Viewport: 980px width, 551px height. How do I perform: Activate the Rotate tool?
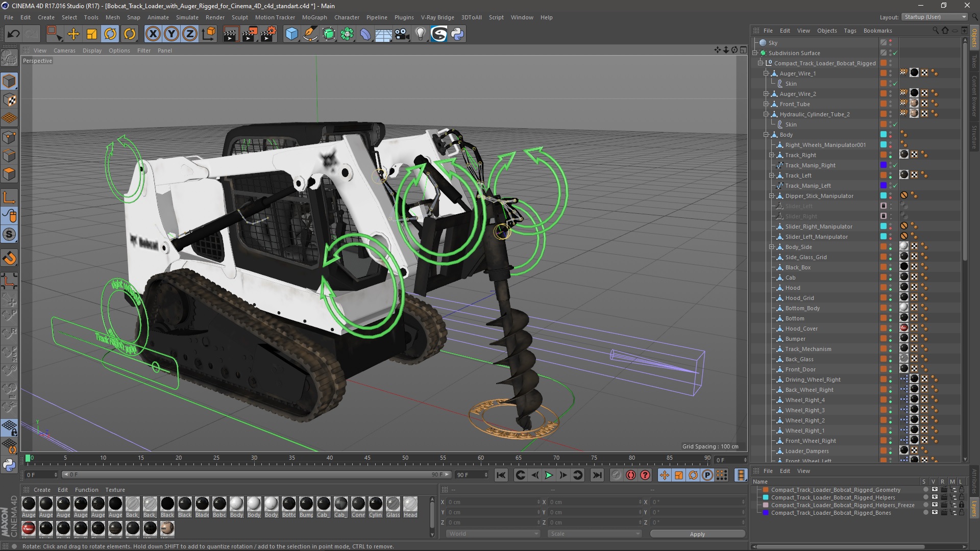click(x=110, y=34)
